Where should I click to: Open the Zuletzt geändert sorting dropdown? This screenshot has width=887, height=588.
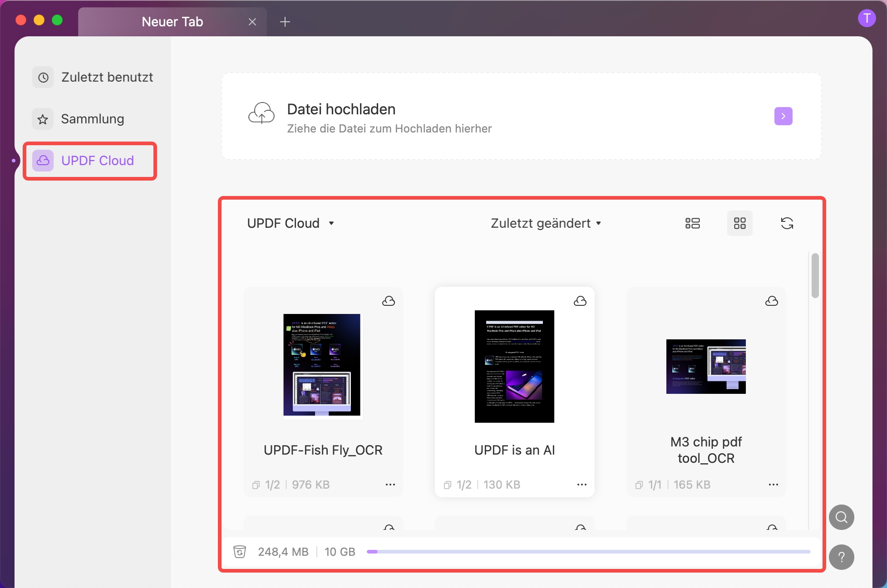pos(545,223)
